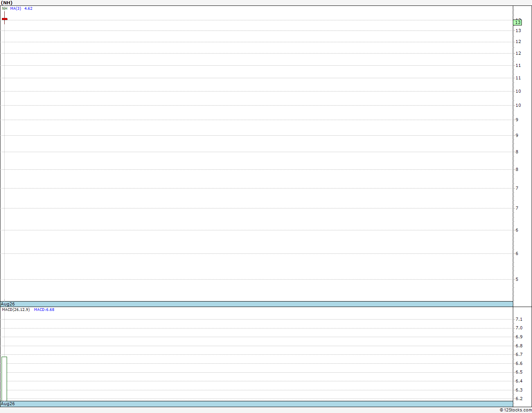
Task: Click the MA(3) indicator label
Action: pyautogui.click(x=16, y=8)
